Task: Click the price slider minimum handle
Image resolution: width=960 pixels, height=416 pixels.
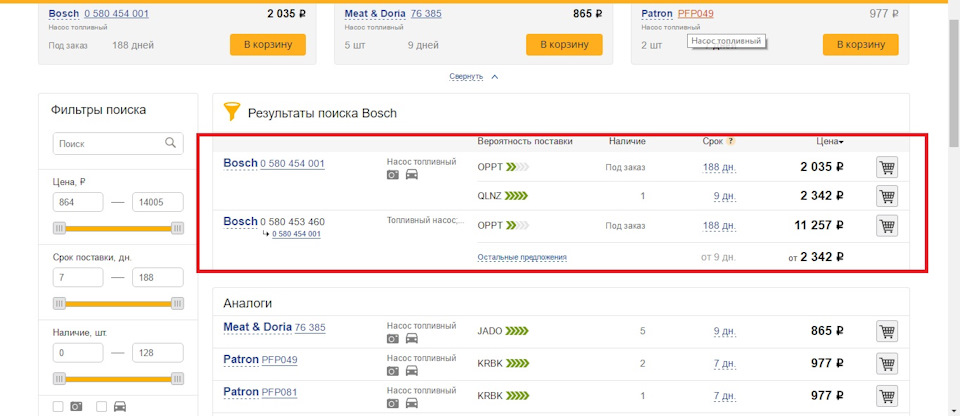Action: click(59, 229)
